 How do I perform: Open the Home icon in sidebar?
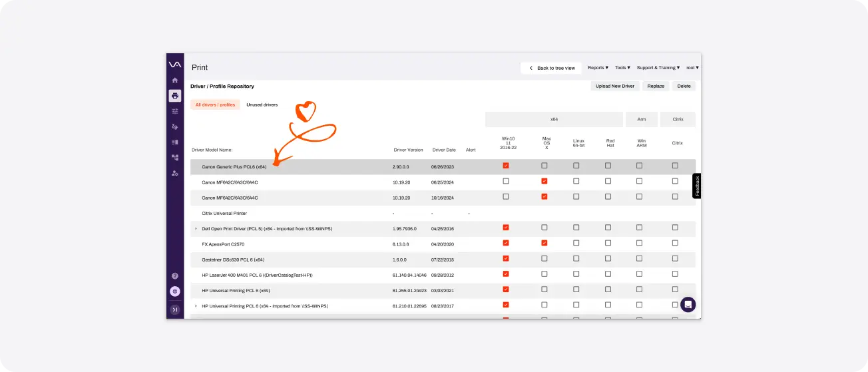(175, 81)
